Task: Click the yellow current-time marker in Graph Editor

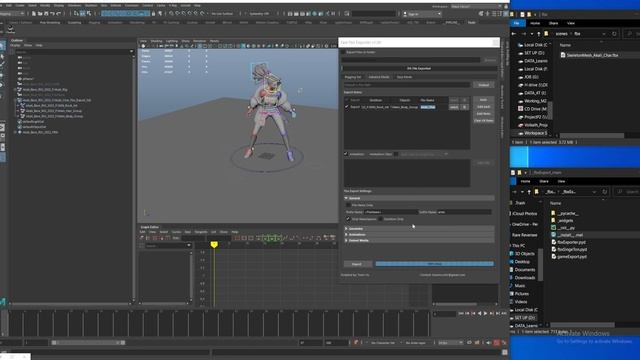Action: coord(214,244)
